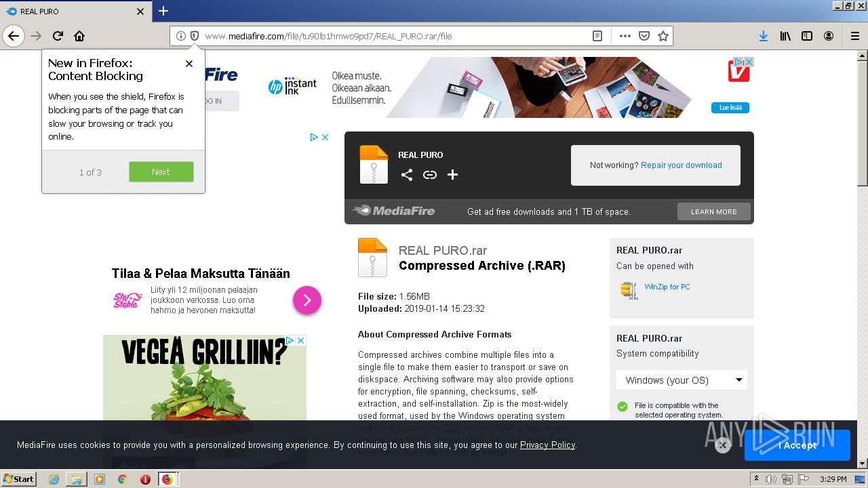Copy link to REAL PURO file
This screenshot has width=868, height=488.
[x=430, y=175]
